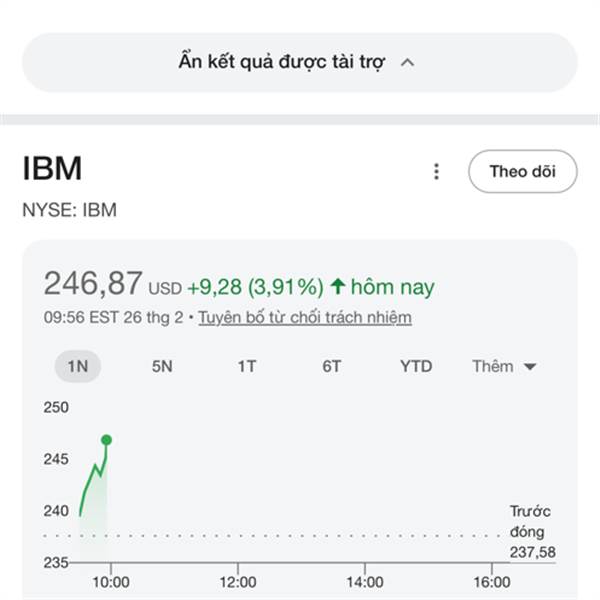Switch to the 5N time range
This screenshot has height=600, width=600.
(x=162, y=366)
